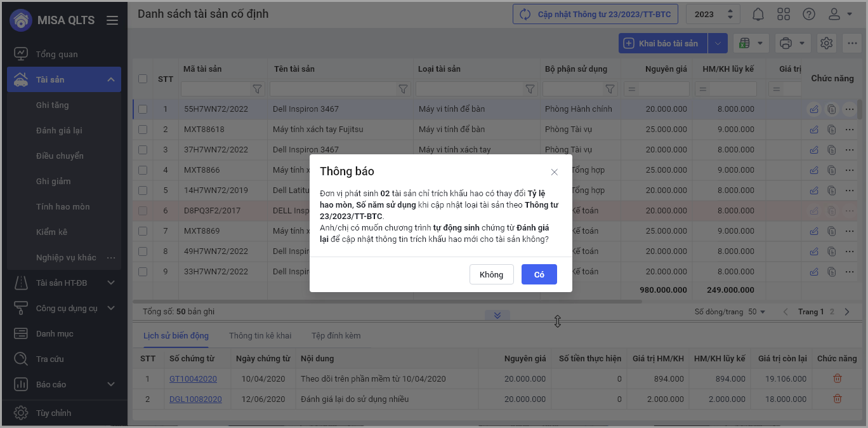Confirm with the Có button
Viewport: 868px width, 428px height.
coord(539,274)
